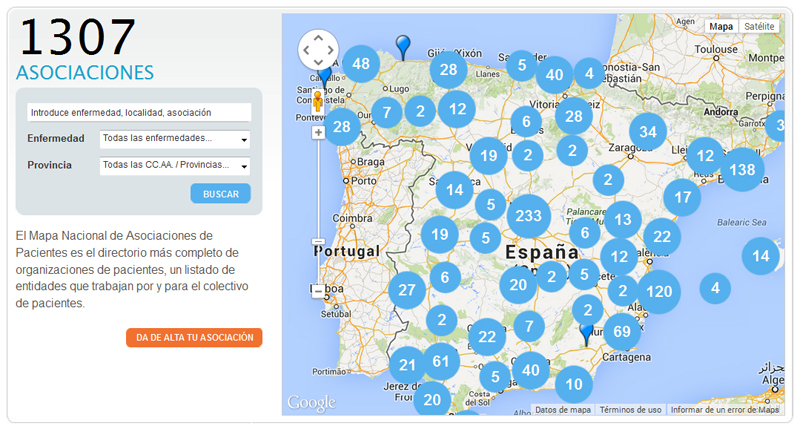Click the zoom slider handle on the map
The image size is (800, 429).
pos(318,242)
